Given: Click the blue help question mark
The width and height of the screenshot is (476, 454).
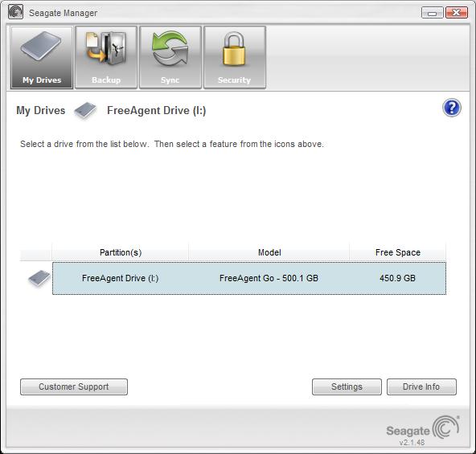Looking at the screenshot, I should [452, 108].
